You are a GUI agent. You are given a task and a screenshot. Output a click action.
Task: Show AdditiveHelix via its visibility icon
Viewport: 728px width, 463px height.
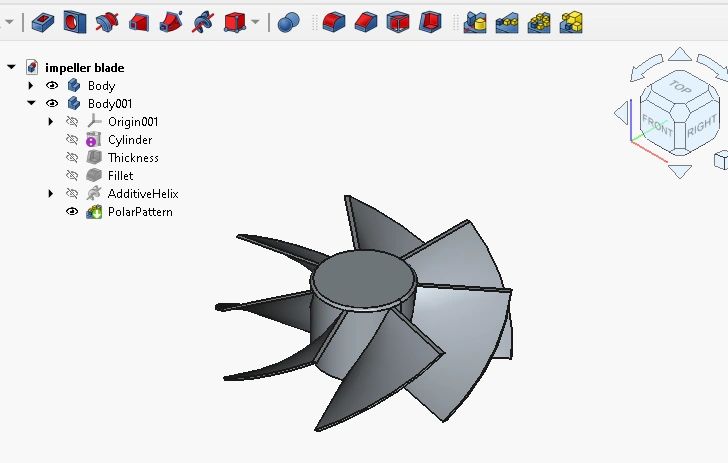[x=72, y=194]
